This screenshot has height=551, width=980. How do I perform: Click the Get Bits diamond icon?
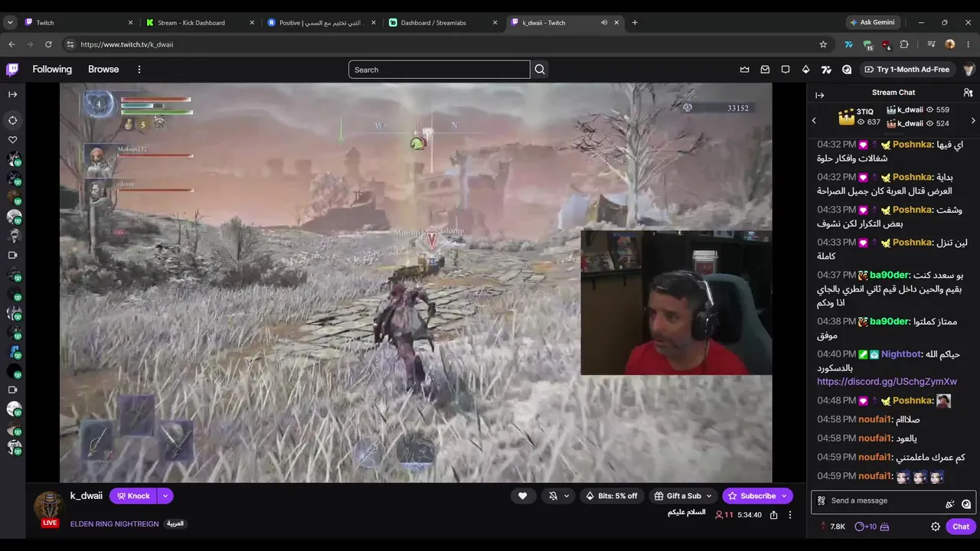805,70
